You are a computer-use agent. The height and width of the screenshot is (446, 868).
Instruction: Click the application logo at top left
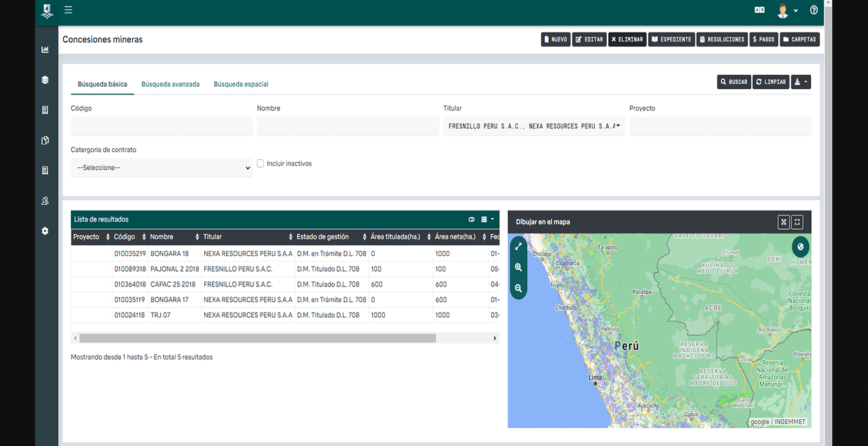tap(47, 11)
